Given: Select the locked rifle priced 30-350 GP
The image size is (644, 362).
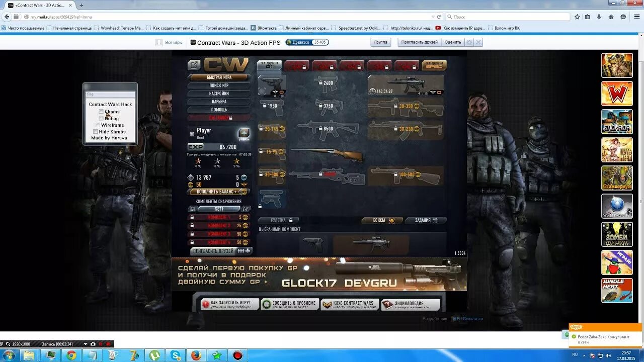Looking at the screenshot, I should pos(406,107).
